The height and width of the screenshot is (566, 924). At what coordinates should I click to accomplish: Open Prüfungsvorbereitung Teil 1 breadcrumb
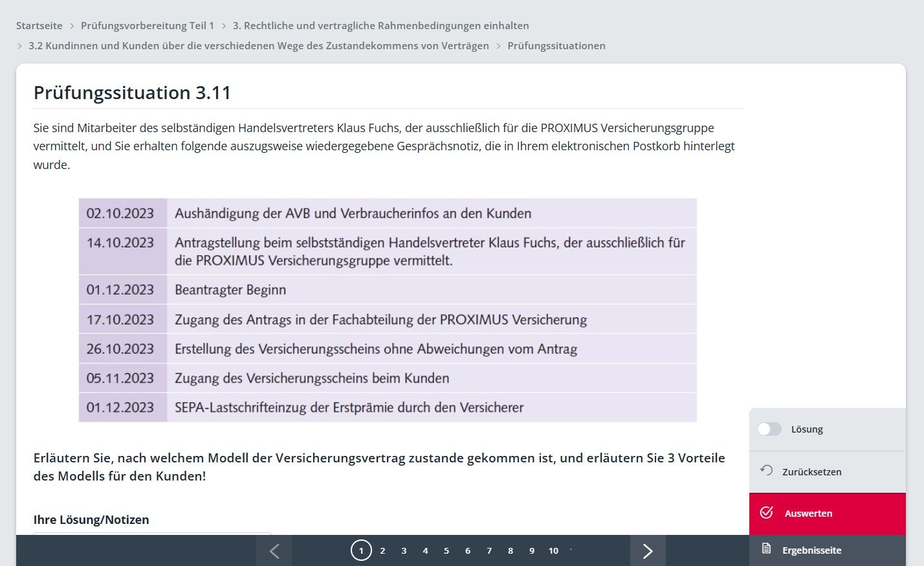(x=148, y=26)
